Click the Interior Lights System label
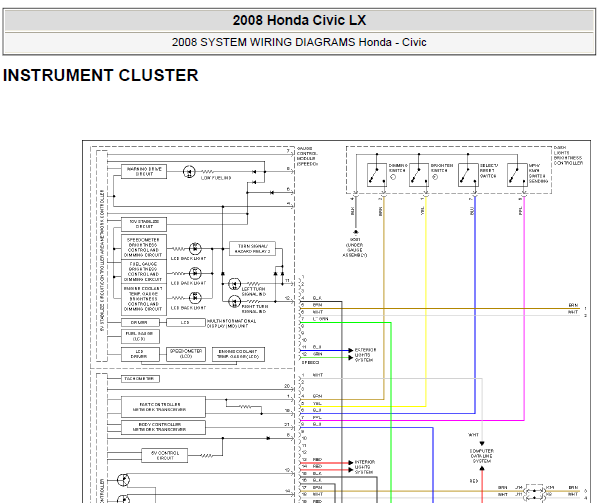The image size is (605, 503). pos(365,467)
